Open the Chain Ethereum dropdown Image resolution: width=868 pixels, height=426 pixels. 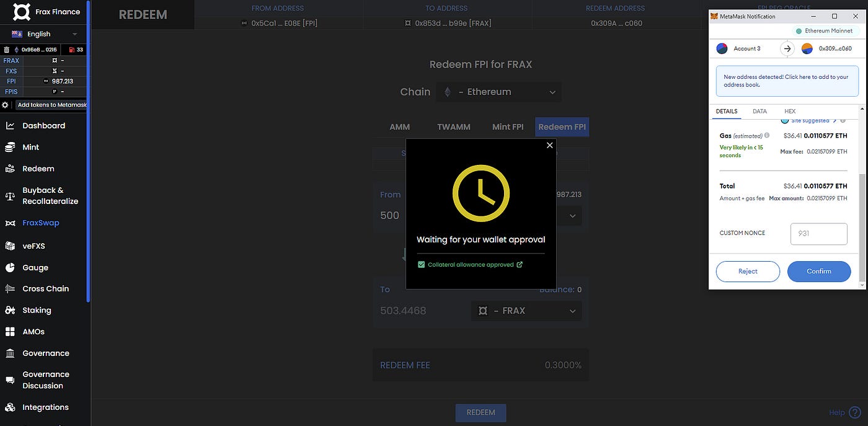499,92
